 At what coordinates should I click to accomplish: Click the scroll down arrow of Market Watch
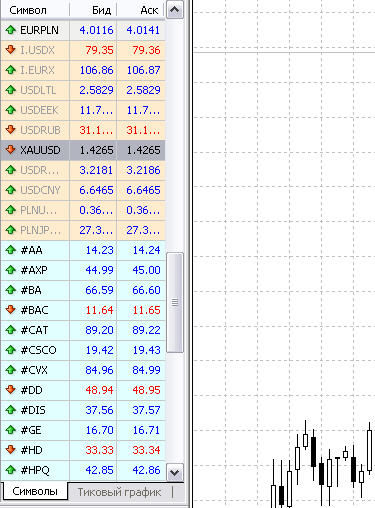point(175,472)
